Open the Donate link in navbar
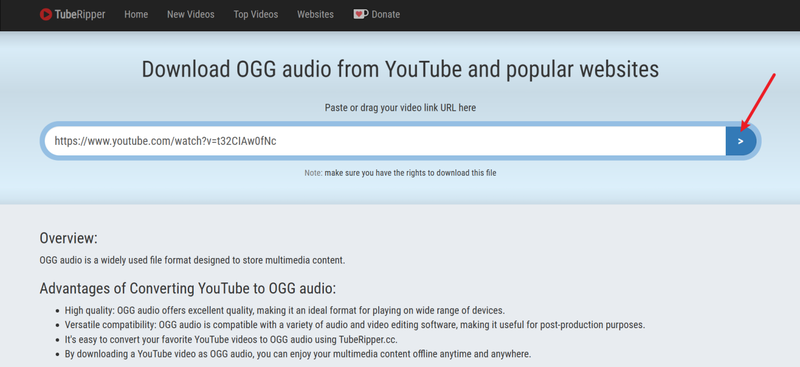Viewport: 800px width, 367px height. [x=386, y=14]
